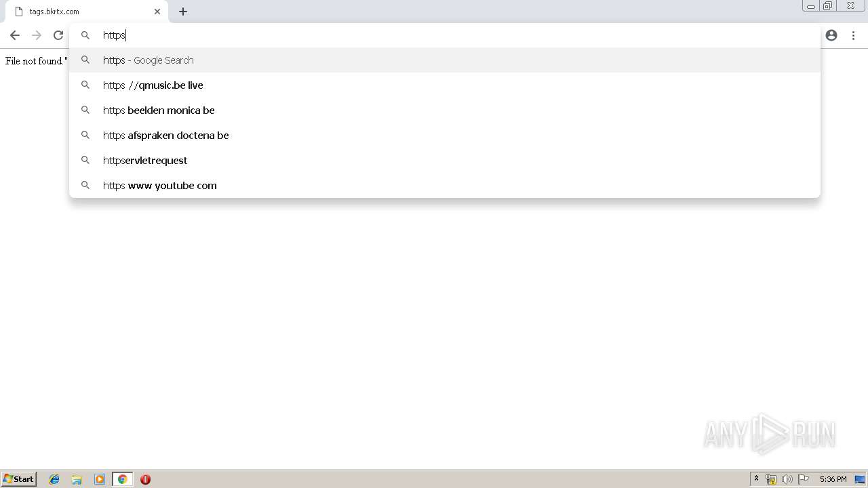This screenshot has width=868, height=488.
Task: Switch to Chrome in the taskbar
Action: tap(122, 479)
